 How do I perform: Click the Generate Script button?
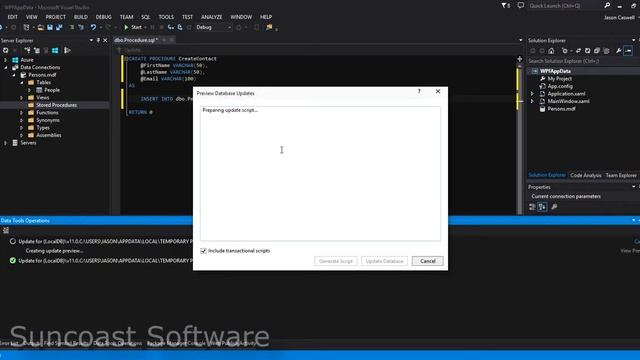pyautogui.click(x=336, y=261)
